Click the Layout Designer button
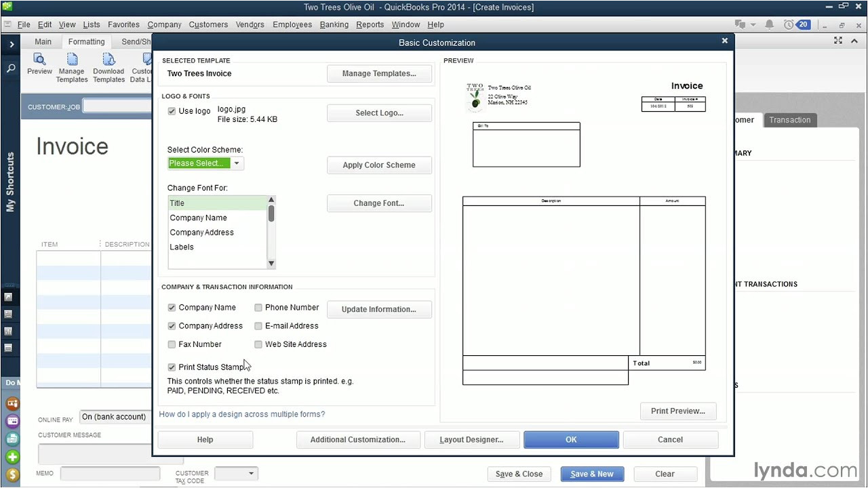Image resolution: width=868 pixels, height=488 pixels. click(x=471, y=440)
